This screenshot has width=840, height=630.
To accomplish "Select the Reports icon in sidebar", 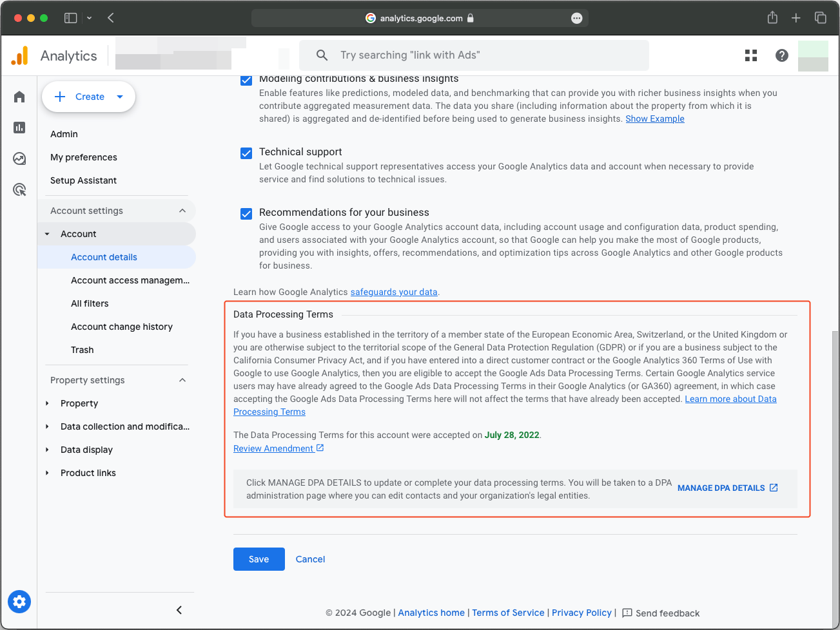I will [x=19, y=128].
